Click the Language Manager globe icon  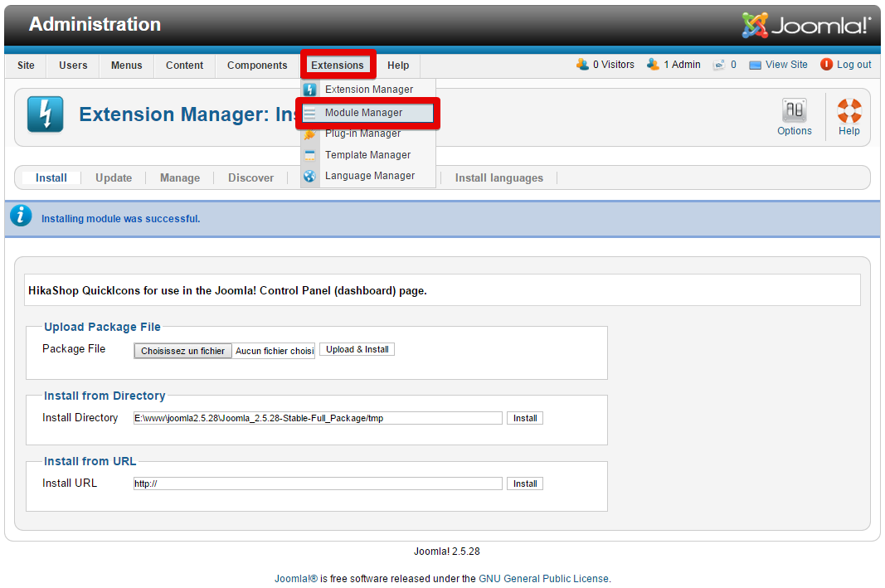click(310, 176)
